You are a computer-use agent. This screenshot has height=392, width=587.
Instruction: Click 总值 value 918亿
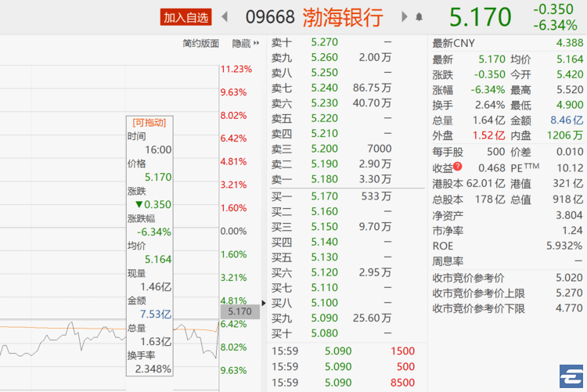coord(567,200)
